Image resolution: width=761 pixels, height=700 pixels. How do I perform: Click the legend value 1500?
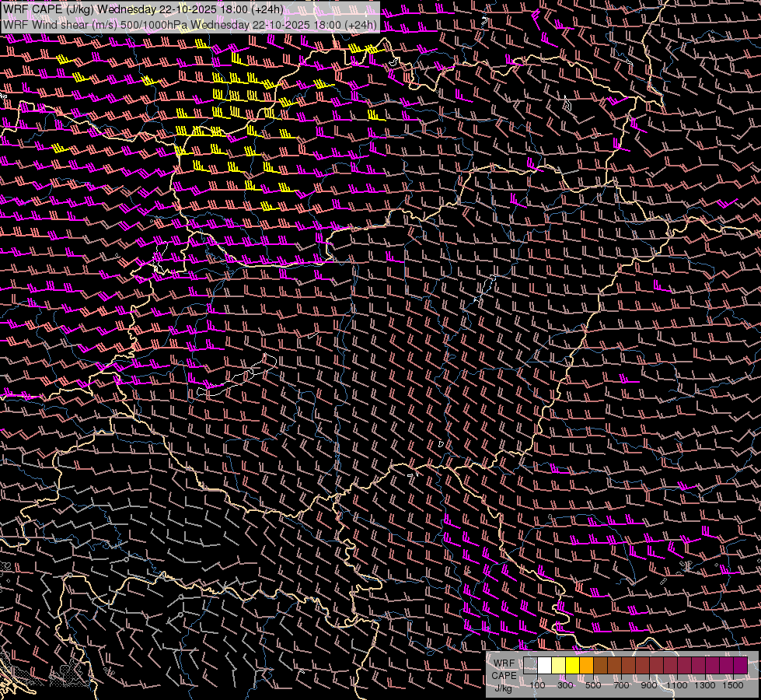[x=733, y=685]
